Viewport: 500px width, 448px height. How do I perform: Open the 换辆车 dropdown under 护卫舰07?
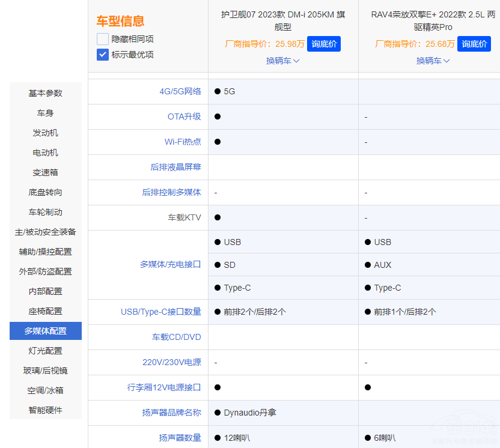pyautogui.click(x=282, y=61)
